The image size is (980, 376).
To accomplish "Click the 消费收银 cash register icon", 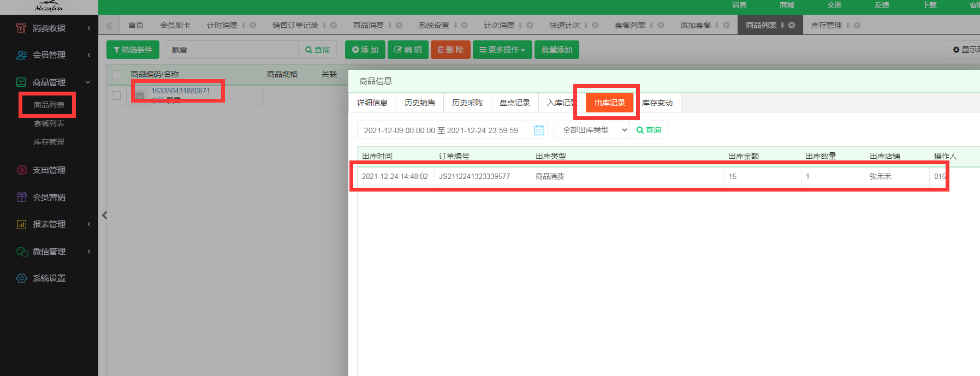I will click(x=21, y=28).
